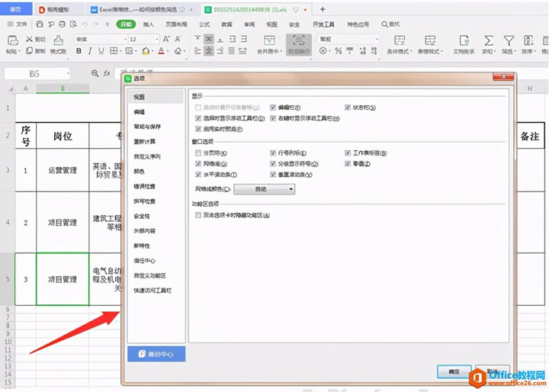Image resolution: width=549 pixels, height=392 pixels.
Task: Select 自定义功能区 in options sidebar
Action: point(150,275)
